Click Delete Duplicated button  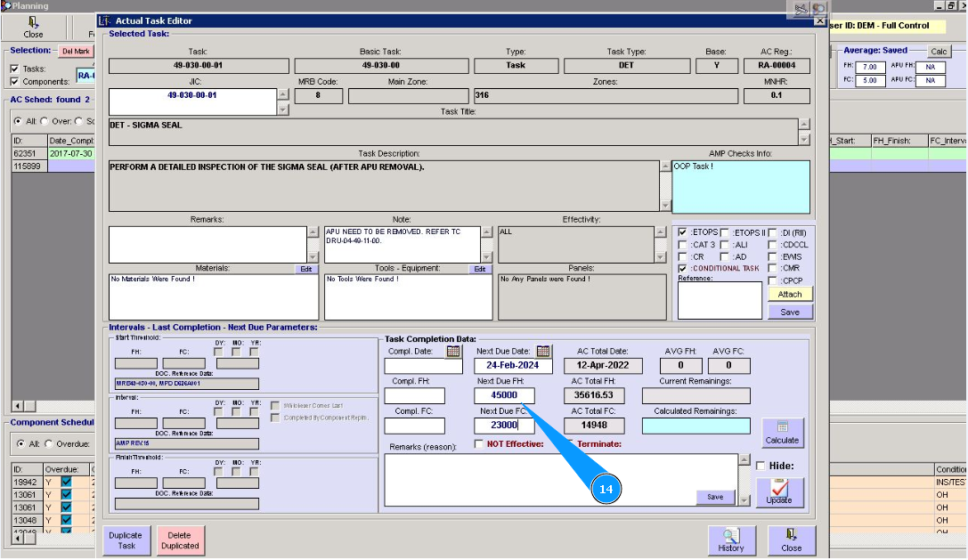click(x=180, y=540)
